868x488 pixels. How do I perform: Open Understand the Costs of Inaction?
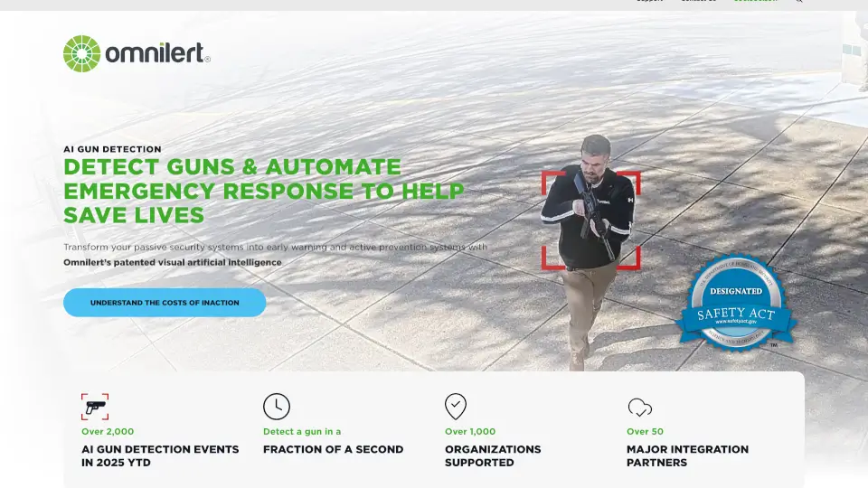pyautogui.click(x=165, y=303)
